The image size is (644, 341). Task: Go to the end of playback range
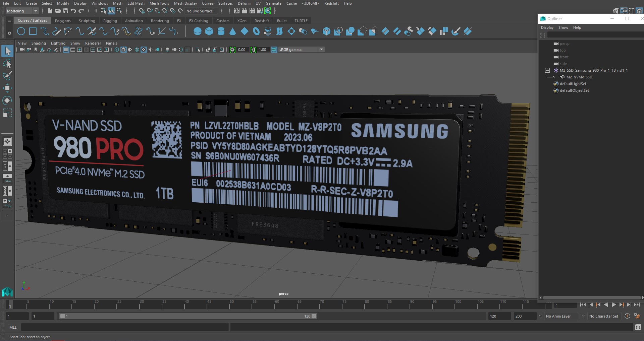(637, 305)
